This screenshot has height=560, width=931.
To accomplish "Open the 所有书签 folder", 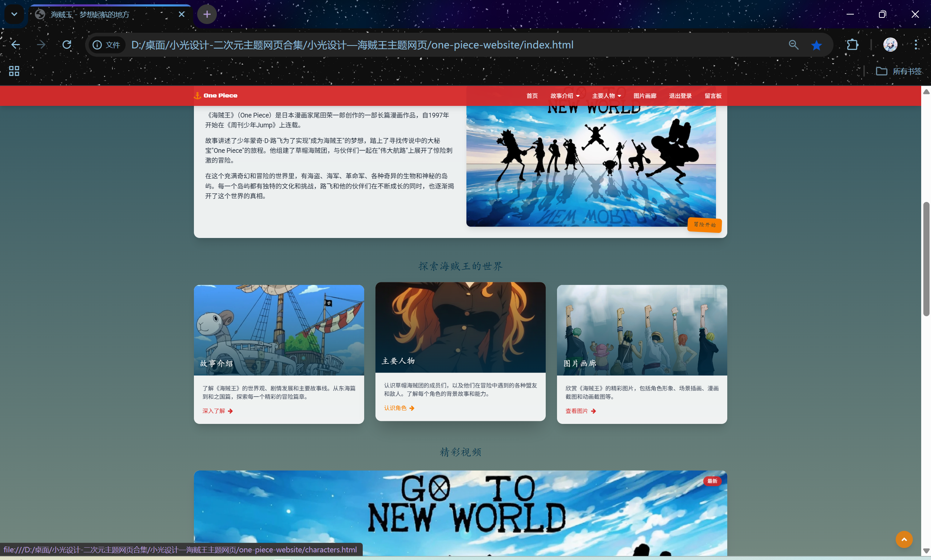I will coord(899,71).
